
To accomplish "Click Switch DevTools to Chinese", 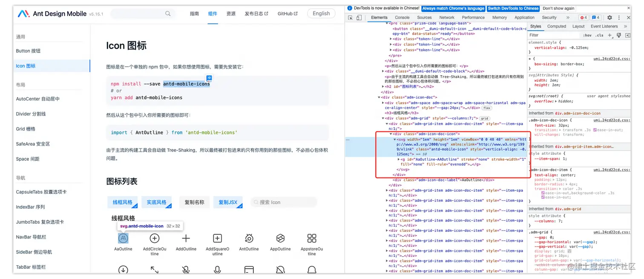I will pos(513,8).
